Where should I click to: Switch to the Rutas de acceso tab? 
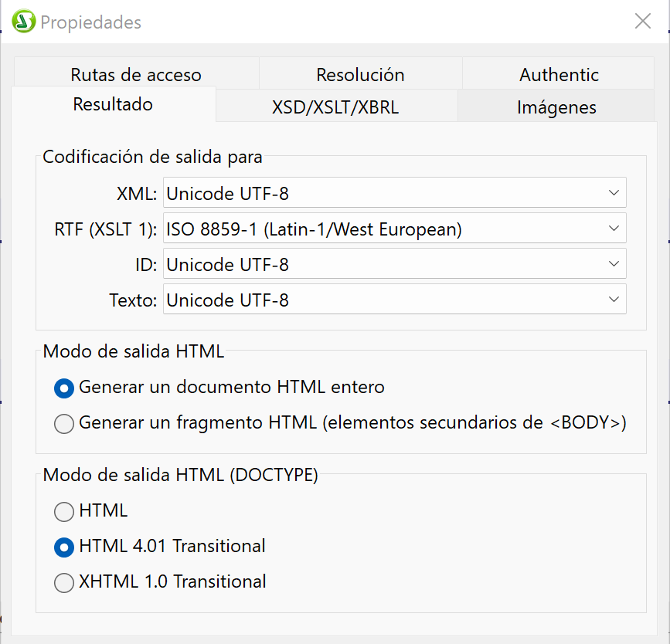(x=136, y=75)
